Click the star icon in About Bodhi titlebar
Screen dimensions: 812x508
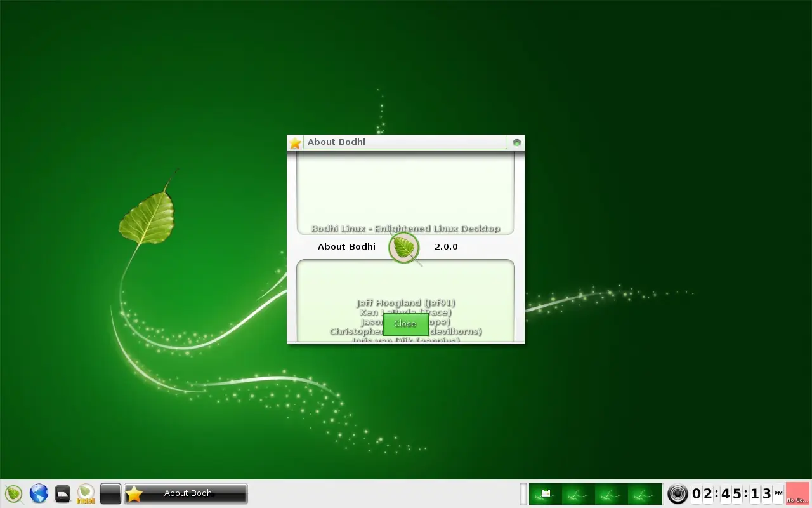pos(295,143)
